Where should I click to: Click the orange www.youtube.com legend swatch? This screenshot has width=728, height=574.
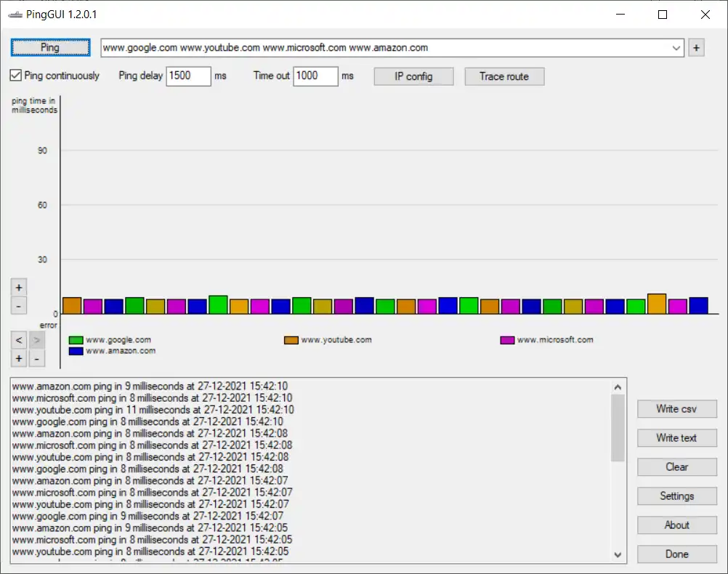[x=291, y=340]
